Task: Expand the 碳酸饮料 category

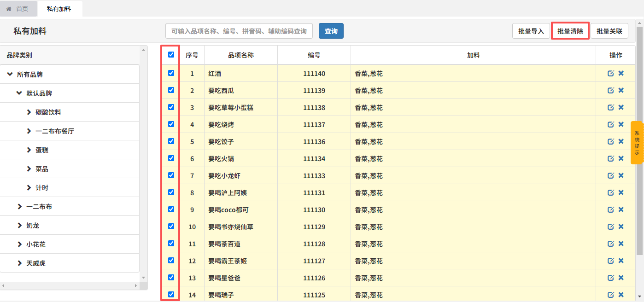Action: [29, 112]
